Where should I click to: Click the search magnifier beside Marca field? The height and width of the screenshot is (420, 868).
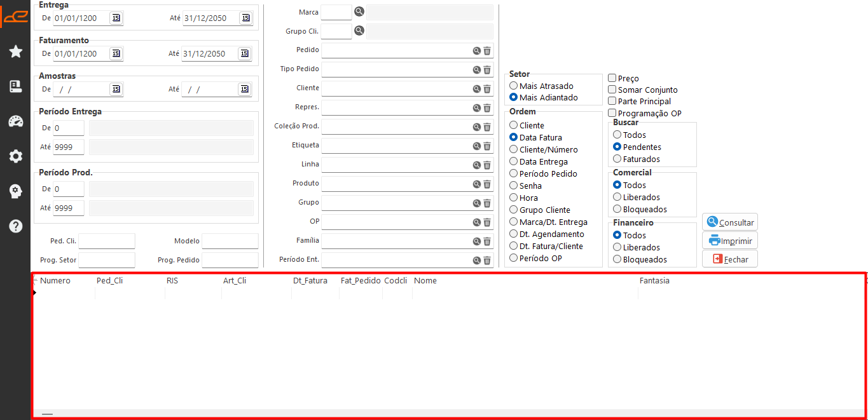click(359, 11)
